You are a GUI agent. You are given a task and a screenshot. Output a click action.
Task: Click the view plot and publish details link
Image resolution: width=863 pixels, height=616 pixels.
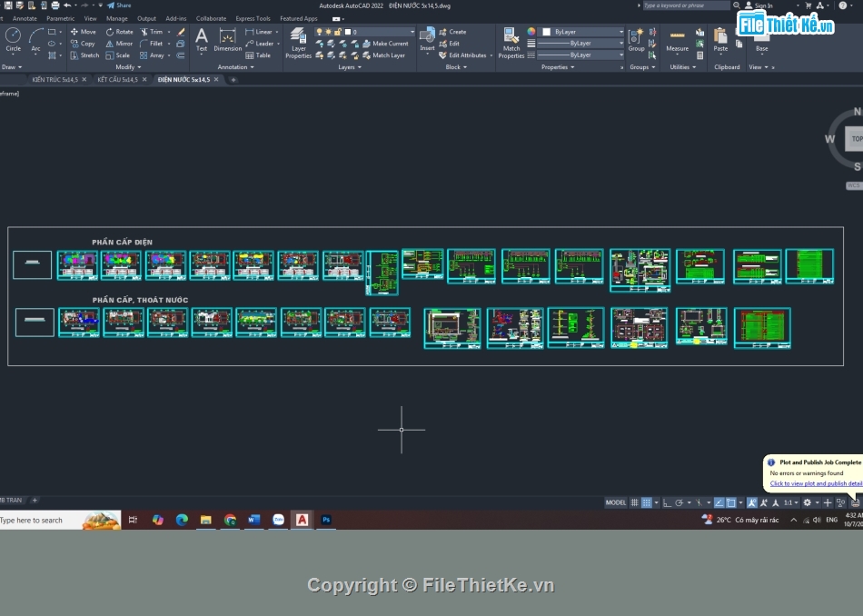[816, 483]
